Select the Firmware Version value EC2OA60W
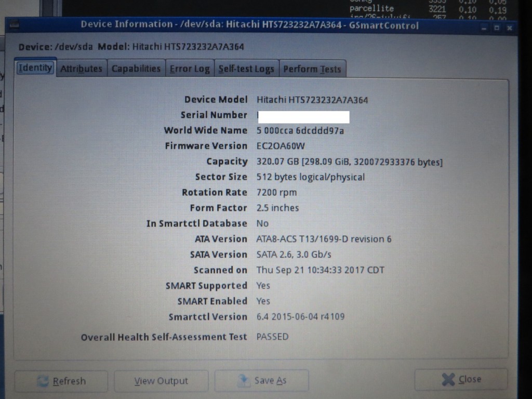 (x=281, y=146)
